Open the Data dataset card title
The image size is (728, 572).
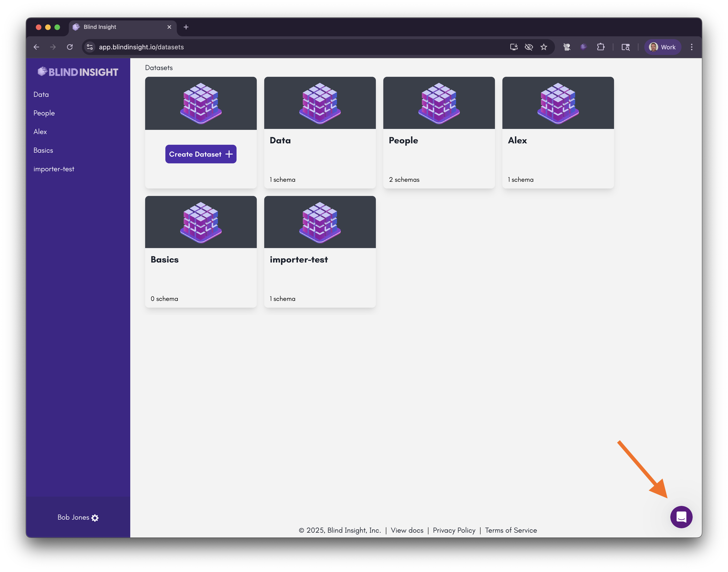point(280,140)
